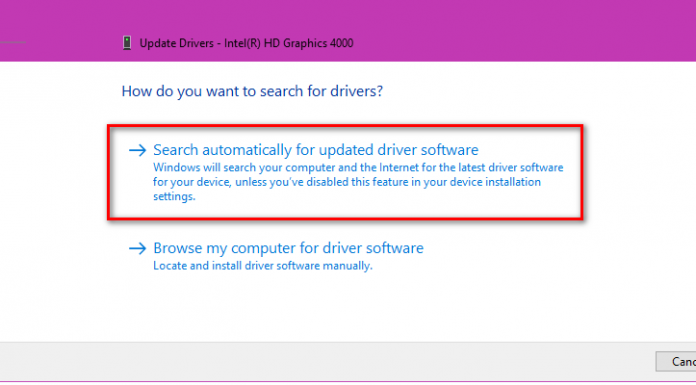Click the Update Drivers - Intel(R) HD Graphics 4000 title
The image size is (696, 385).
pyautogui.click(x=246, y=43)
